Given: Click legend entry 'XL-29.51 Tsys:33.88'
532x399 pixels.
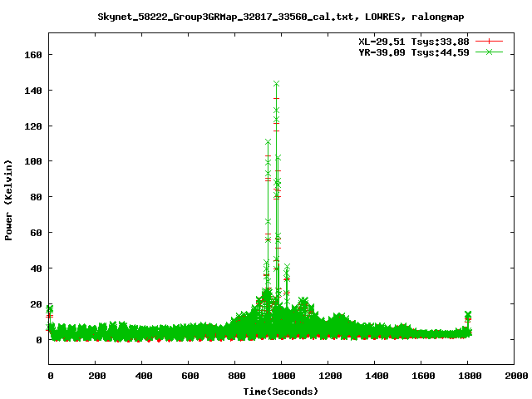Looking at the screenshot, I should click(414, 42).
